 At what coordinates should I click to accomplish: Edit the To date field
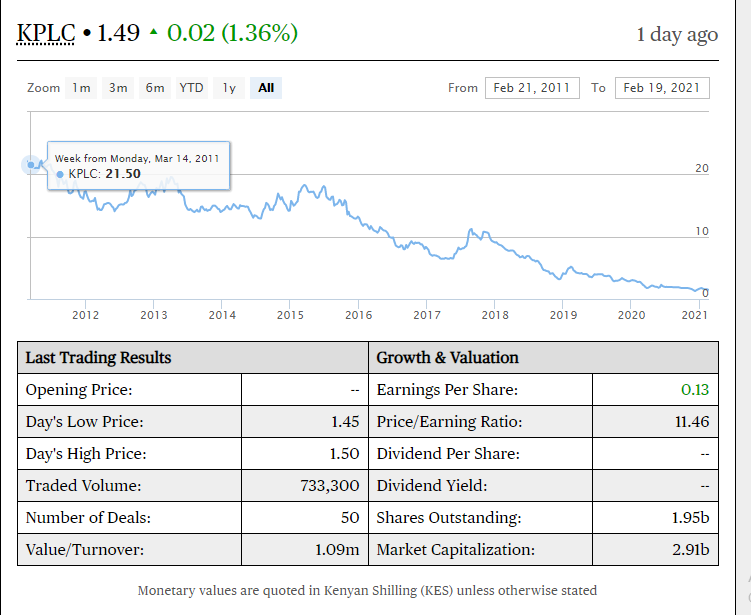tap(662, 88)
